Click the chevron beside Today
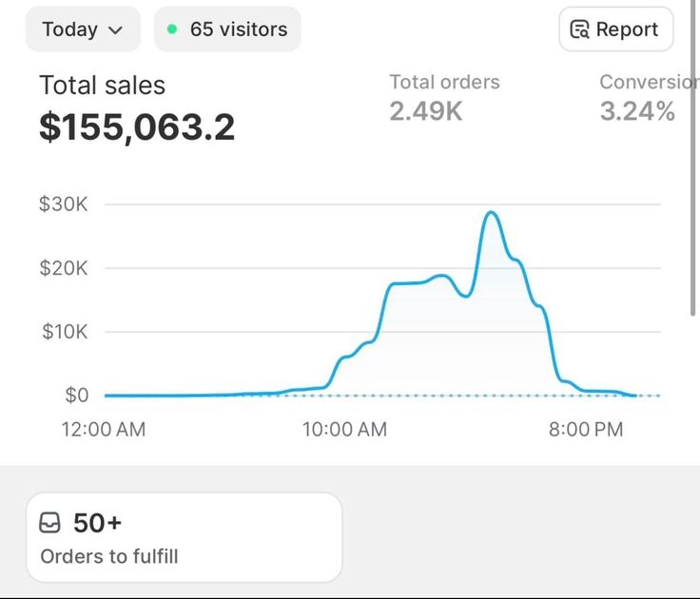 click(116, 30)
